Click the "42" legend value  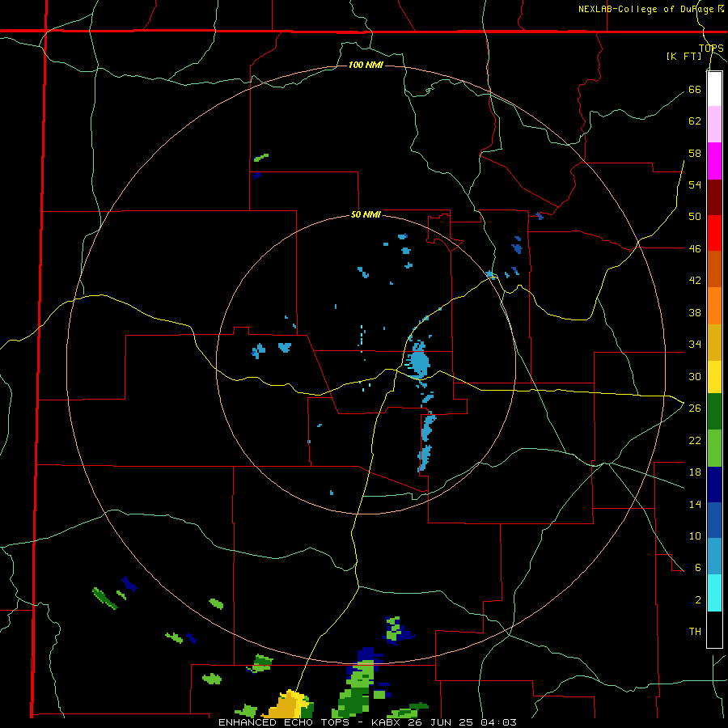click(695, 281)
